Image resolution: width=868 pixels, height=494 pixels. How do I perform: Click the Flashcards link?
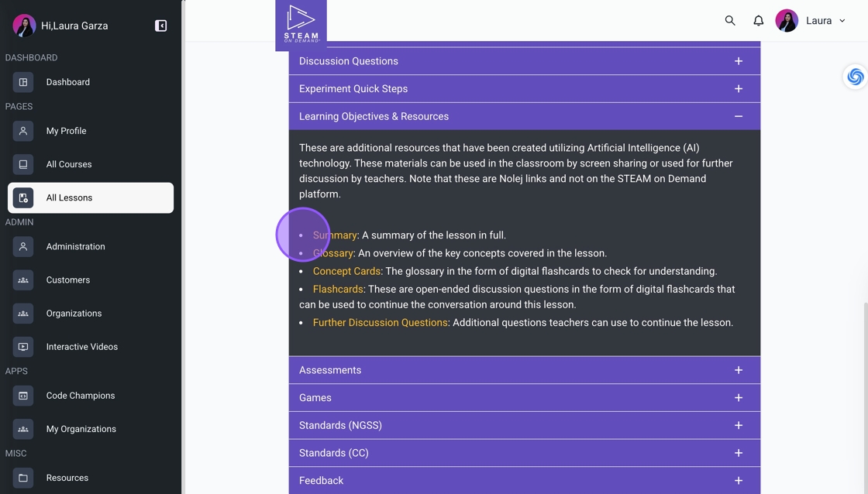[338, 289]
